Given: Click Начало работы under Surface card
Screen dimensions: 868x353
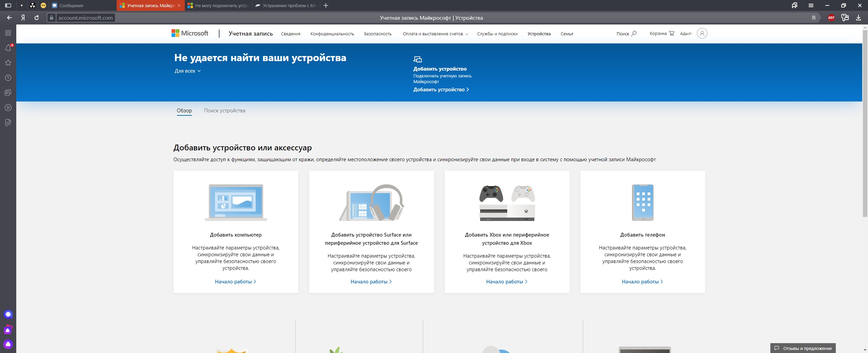Looking at the screenshot, I should click(371, 282).
